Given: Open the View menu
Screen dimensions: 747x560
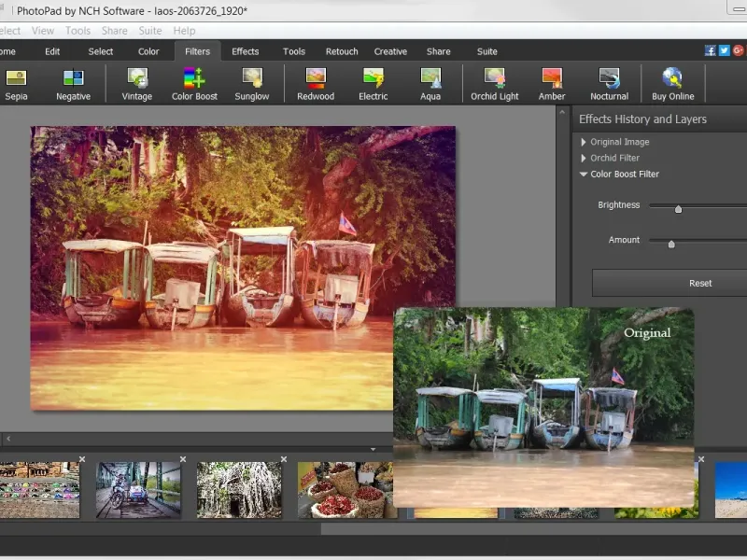Looking at the screenshot, I should tap(42, 31).
